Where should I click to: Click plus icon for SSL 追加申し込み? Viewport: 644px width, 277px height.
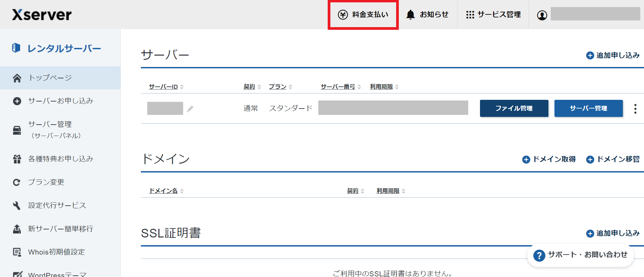(x=590, y=233)
